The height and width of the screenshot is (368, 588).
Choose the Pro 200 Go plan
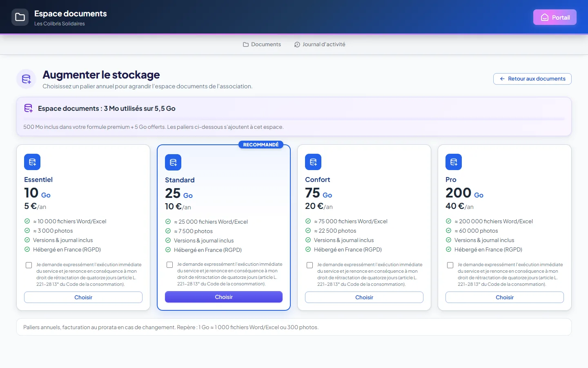coord(505,297)
